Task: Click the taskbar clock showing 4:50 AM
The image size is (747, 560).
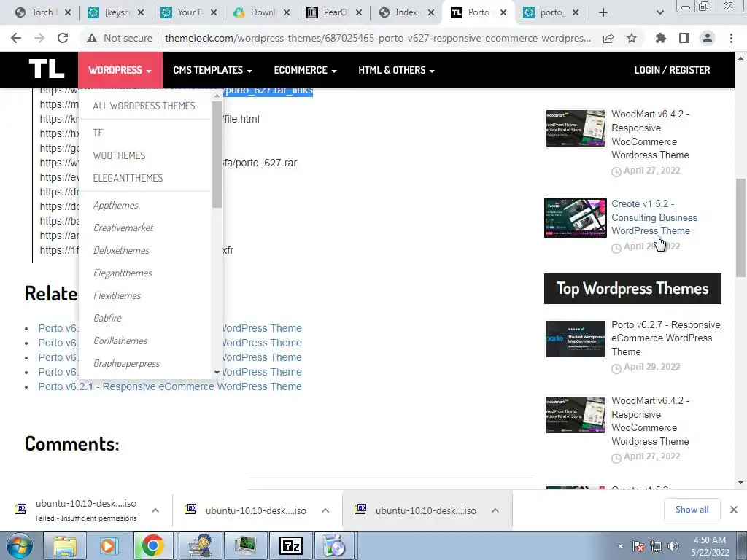Action: [x=710, y=546]
